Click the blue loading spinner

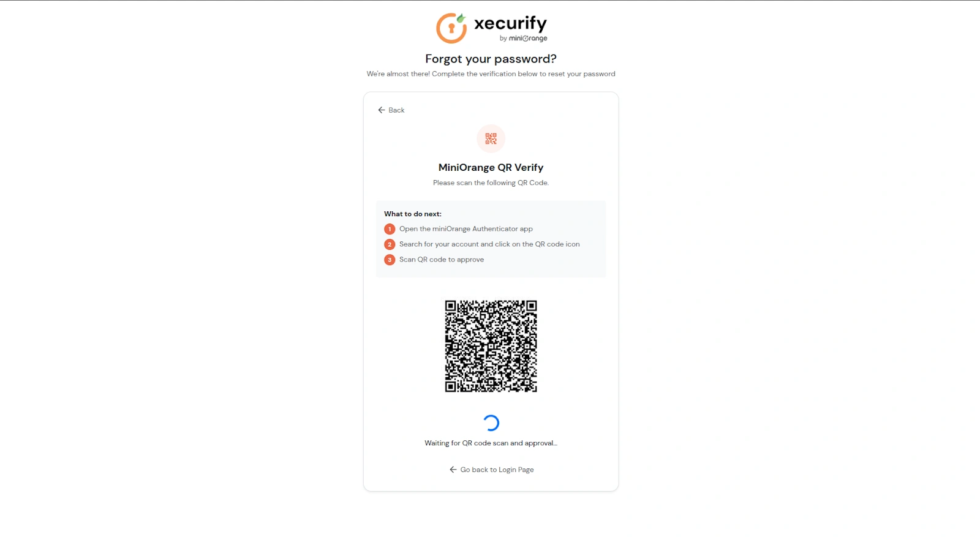pos(491,422)
